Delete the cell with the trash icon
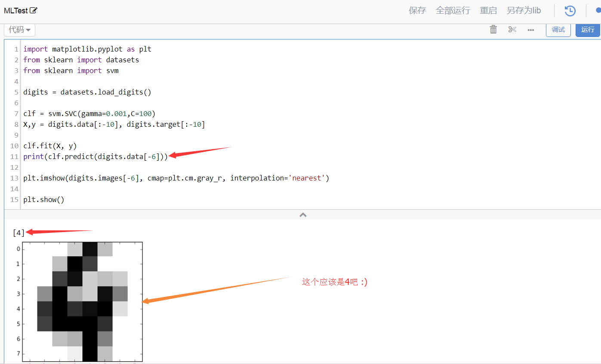601x364 pixels. pos(493,30)
